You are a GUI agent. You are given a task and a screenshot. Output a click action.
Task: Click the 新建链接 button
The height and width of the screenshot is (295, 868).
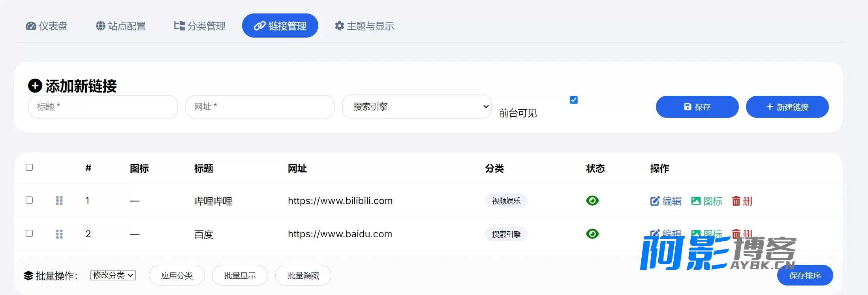point(787,107)
